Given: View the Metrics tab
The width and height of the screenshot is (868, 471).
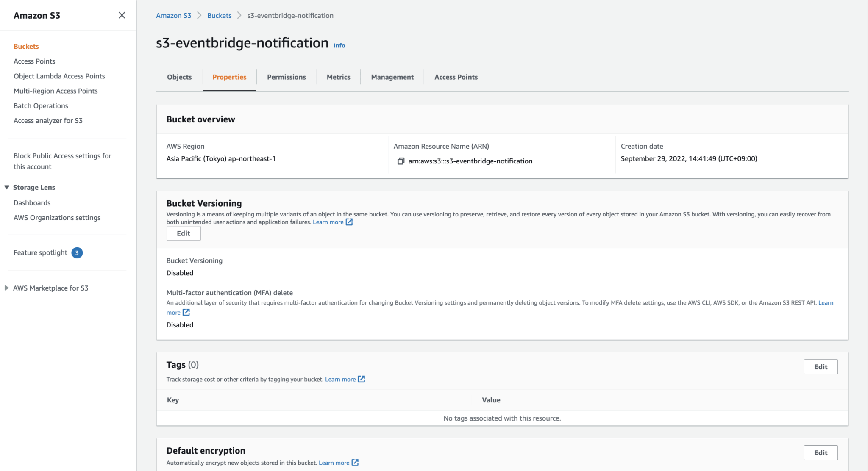Looking at the screenshot, I should coord(338,77).
